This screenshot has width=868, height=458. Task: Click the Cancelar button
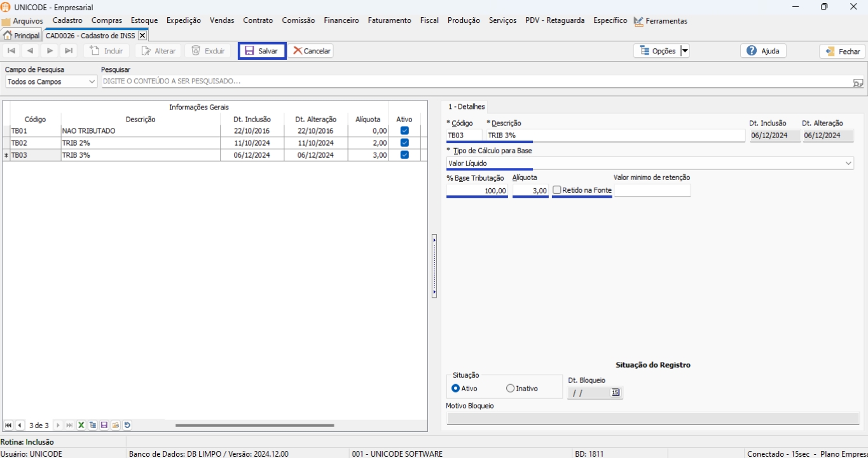(312, 51)
